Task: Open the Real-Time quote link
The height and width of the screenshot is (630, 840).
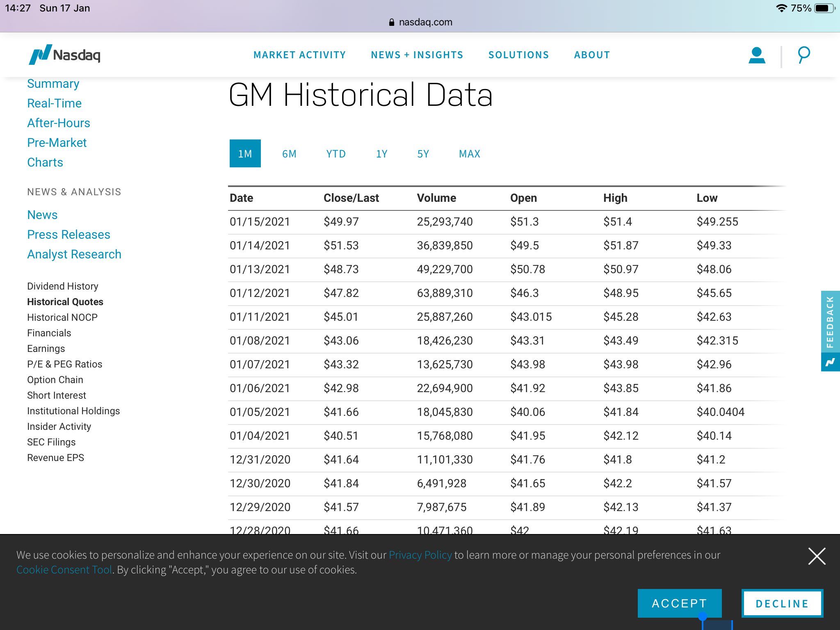Action: point(54,103)
